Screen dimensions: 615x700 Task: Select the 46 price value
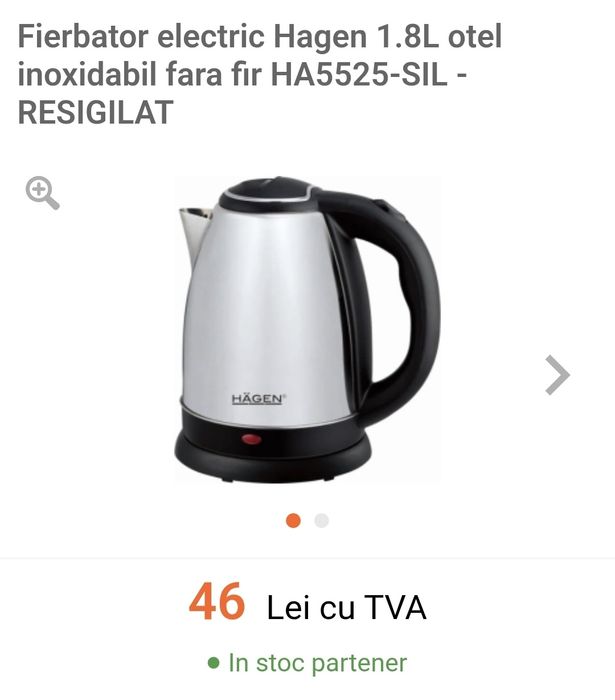217,602
